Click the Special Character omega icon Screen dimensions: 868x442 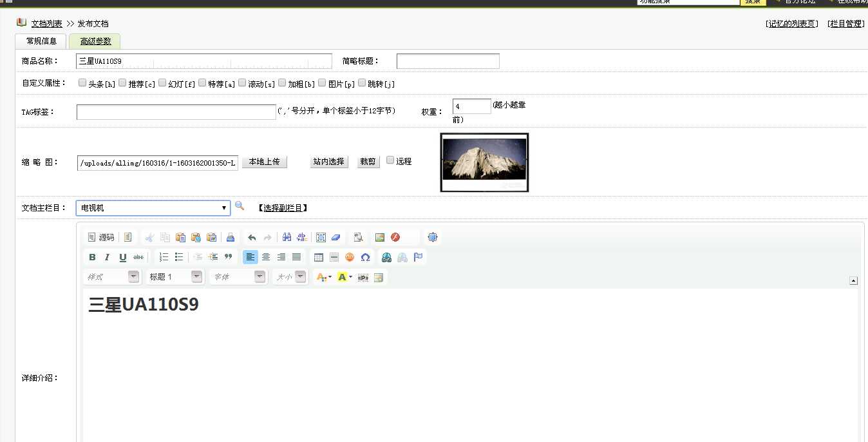(365, 257)
